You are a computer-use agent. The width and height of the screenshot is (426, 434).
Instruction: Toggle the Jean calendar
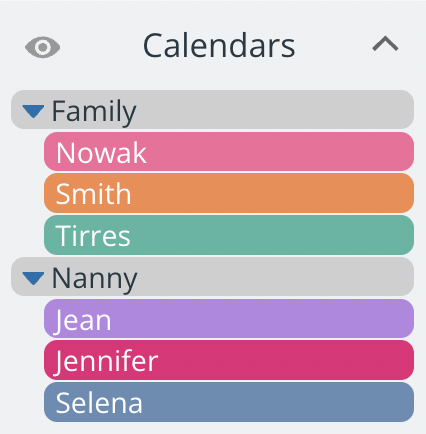click(229, 319)
